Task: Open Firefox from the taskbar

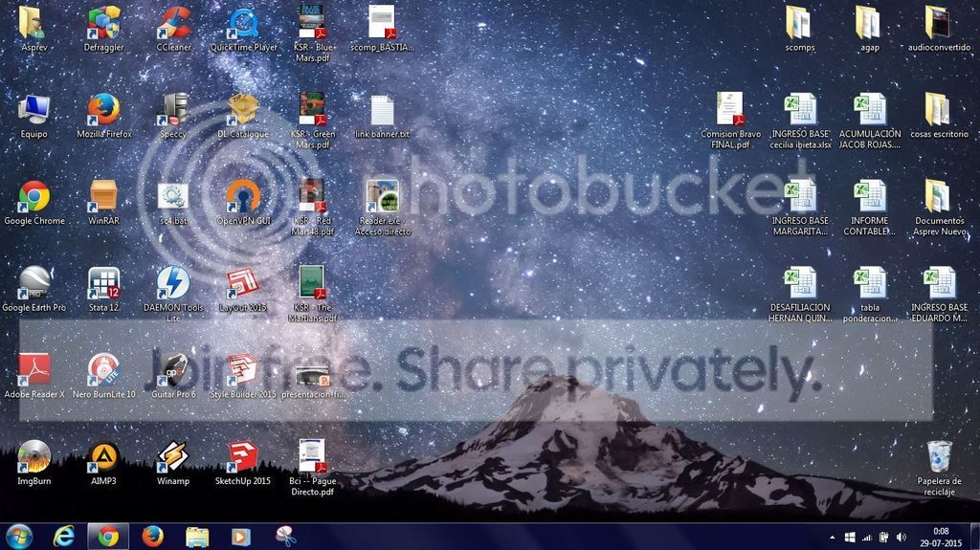Action: click(152, 537)
